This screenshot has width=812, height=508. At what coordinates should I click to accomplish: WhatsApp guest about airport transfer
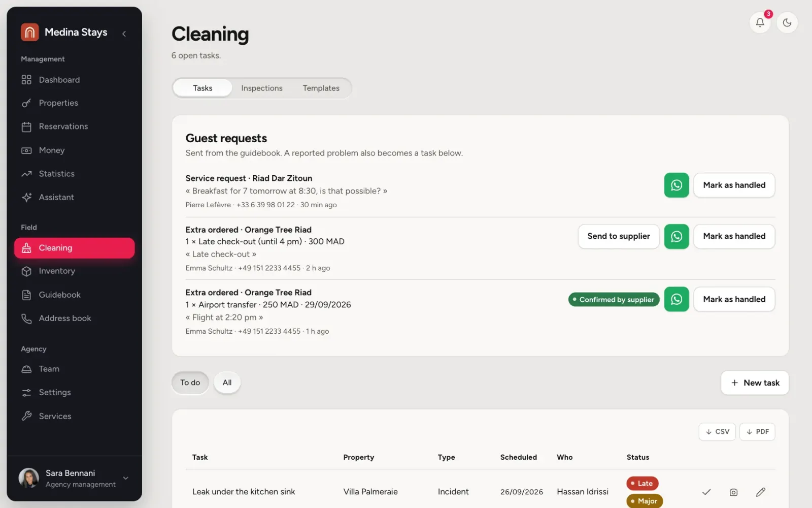(676, 299)
